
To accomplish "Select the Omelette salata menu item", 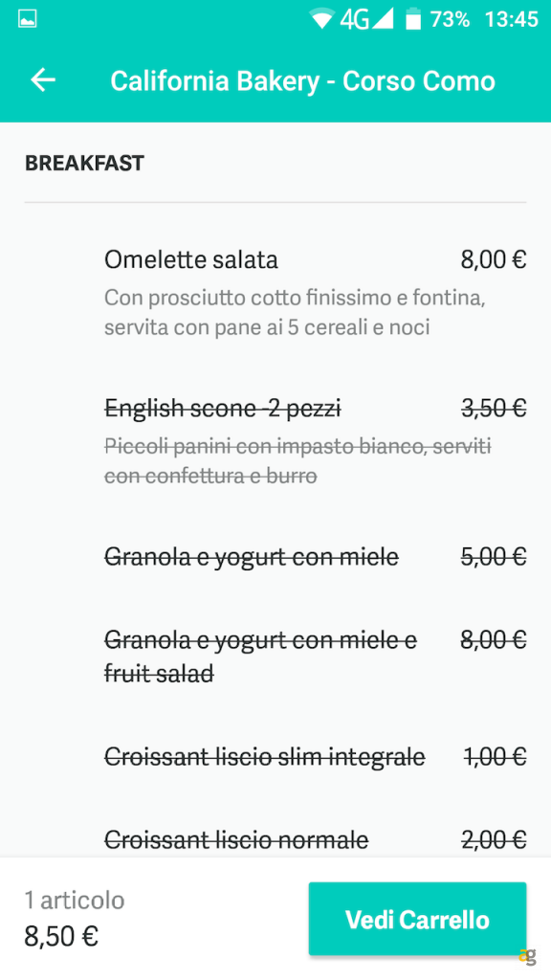I will click(x=190, y=259).
